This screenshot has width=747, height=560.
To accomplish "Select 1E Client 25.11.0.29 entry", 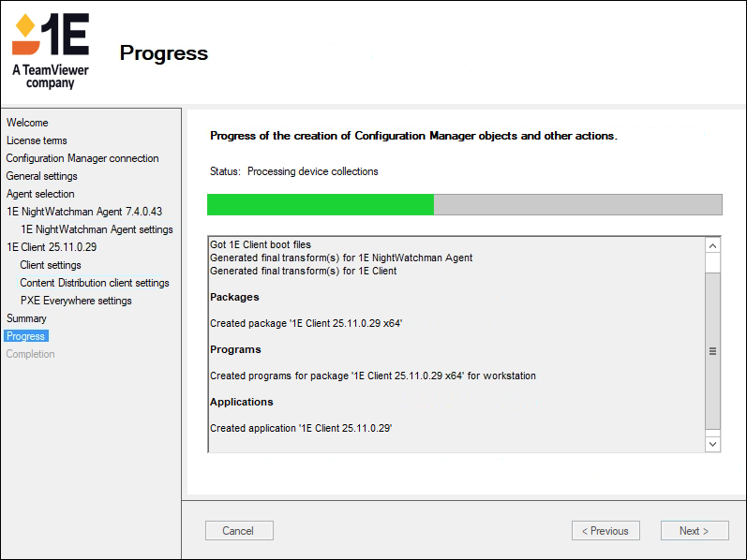I will pyautogui.click(x=52, y=247).
